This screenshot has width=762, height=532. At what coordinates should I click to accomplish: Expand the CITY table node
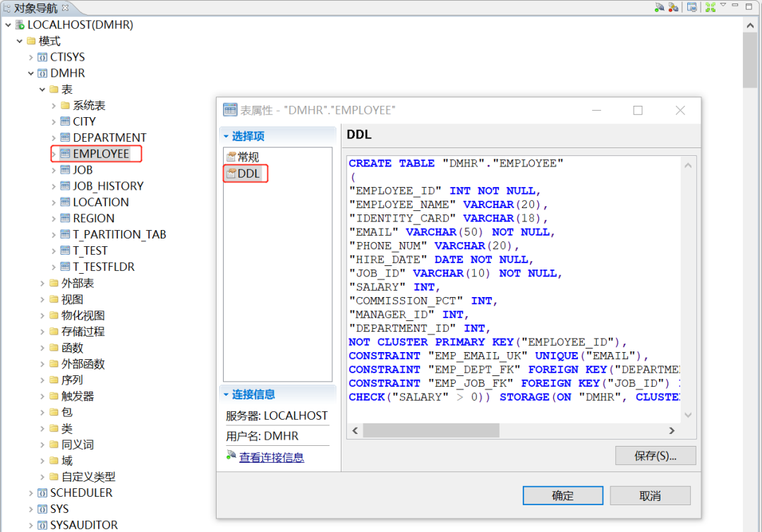click(54, 121)
